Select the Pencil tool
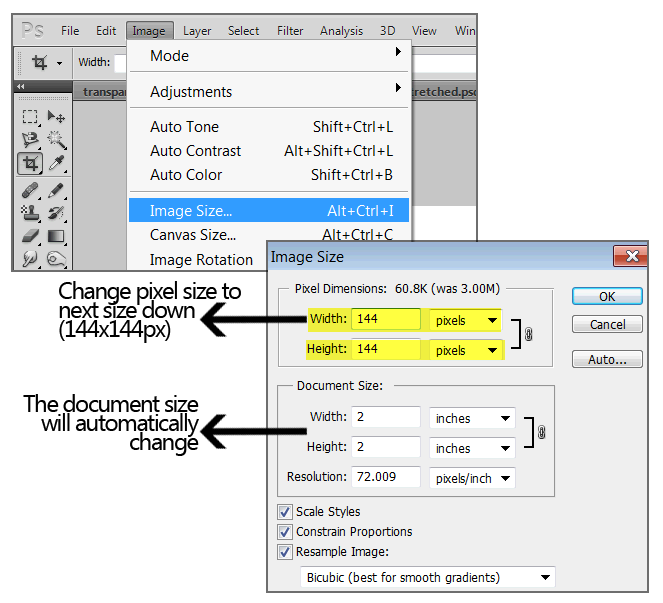Image resolution: width=663 pixels, height=603 pixels. click(56, 191)
